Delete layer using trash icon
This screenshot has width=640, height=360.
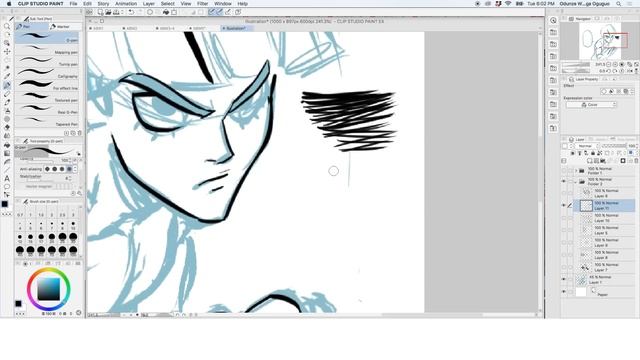[636, 161]
